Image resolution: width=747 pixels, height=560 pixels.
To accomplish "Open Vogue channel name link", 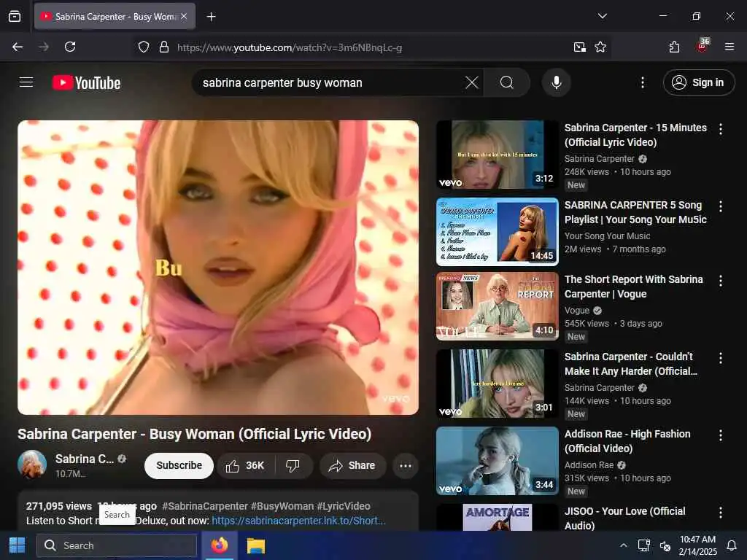I will [x=577, y=311].
